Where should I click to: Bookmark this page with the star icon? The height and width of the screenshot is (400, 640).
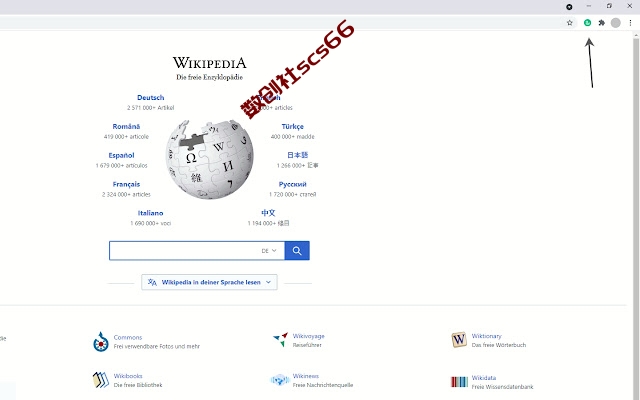pos(570,23)
